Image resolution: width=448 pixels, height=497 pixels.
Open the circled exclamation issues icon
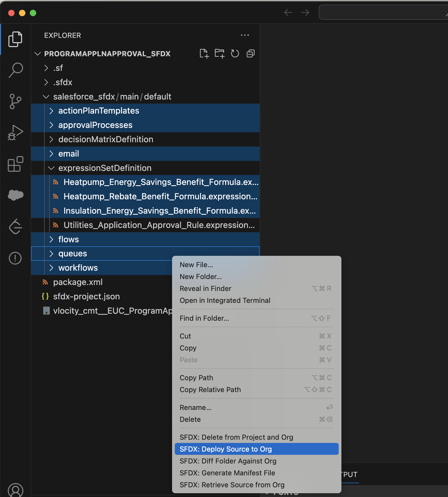click(15, 258)
